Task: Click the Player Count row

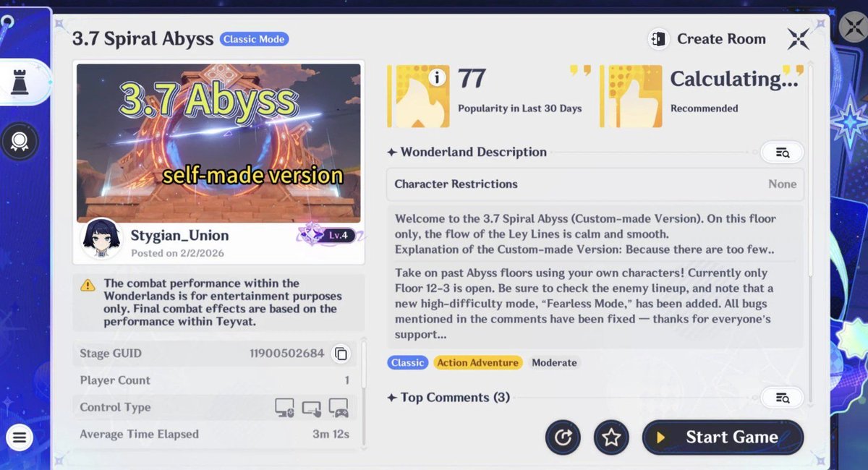Action: 215,380
